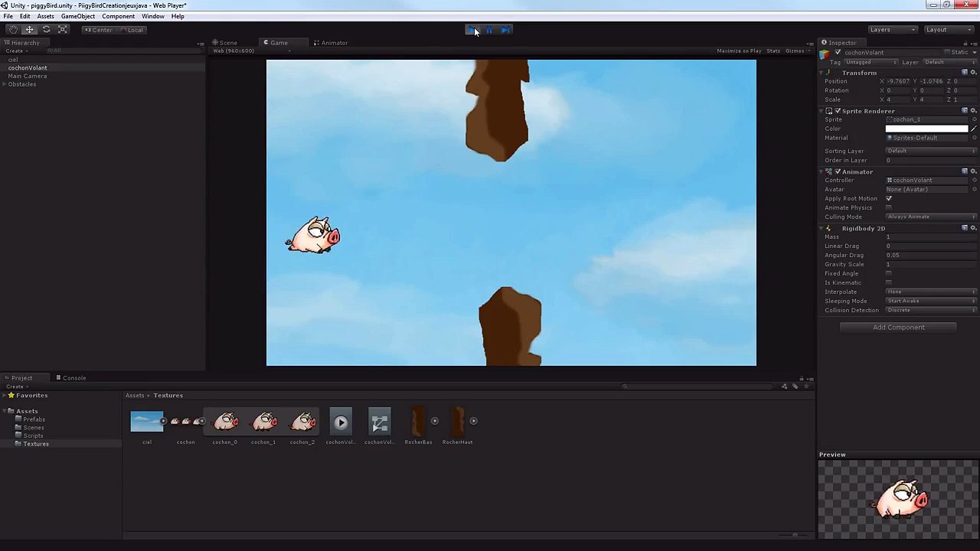Click the Pause button
Screen dimensions: 980x551
pyautogui.click(x=489, y=30)
